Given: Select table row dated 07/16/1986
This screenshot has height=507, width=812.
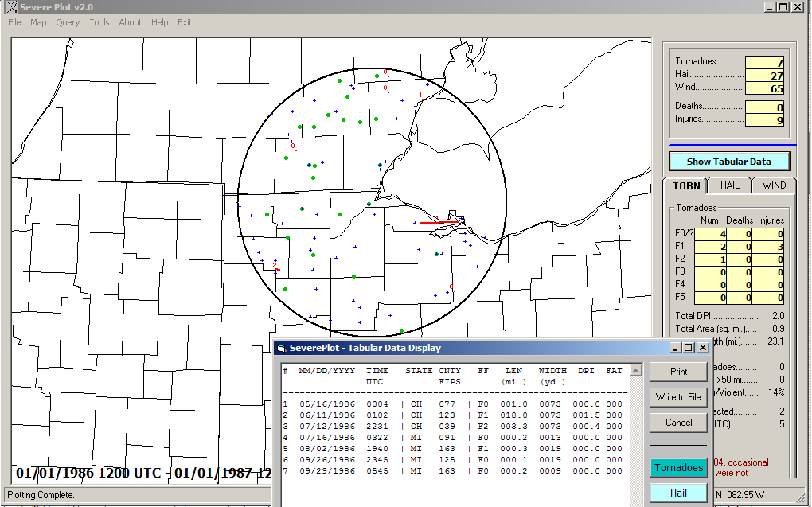Looking at the screenshot, I should point(453,438).
